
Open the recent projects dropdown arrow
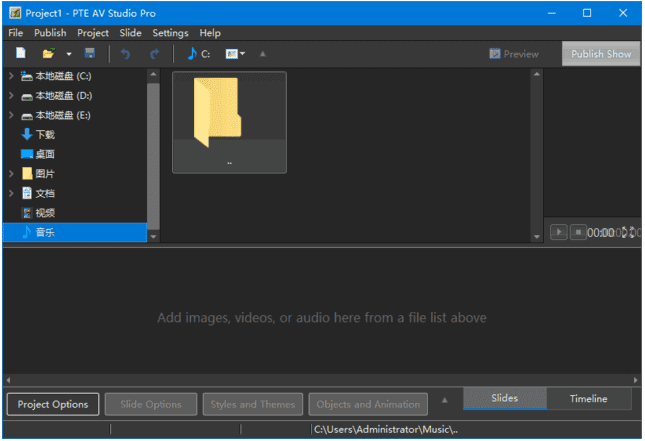(69, 54)
